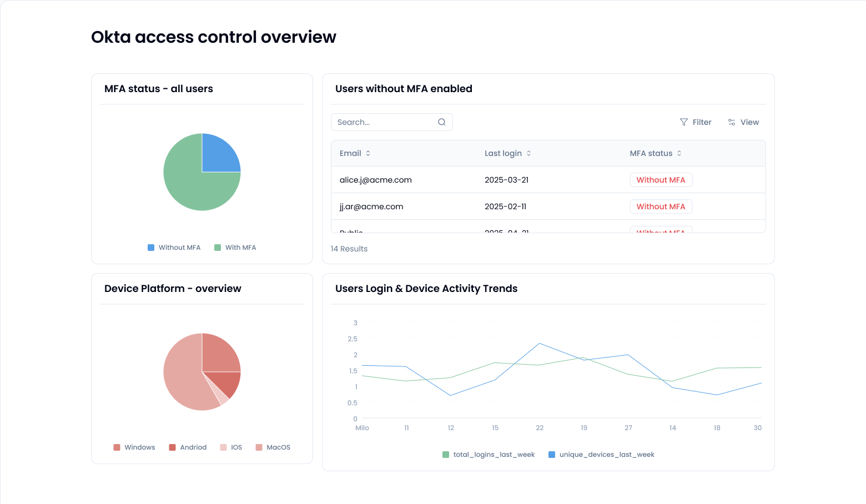Toggle Windows series in platform legend

click(x=134, y=447)
